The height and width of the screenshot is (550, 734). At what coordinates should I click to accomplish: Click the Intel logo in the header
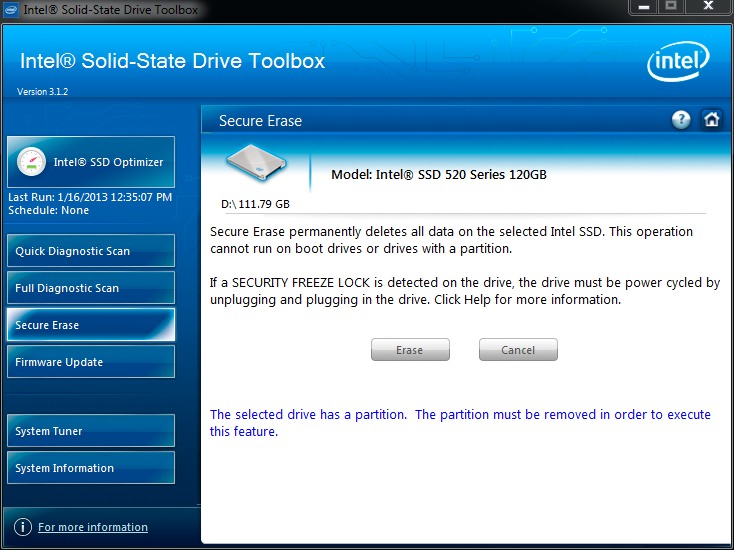(677, 64)
